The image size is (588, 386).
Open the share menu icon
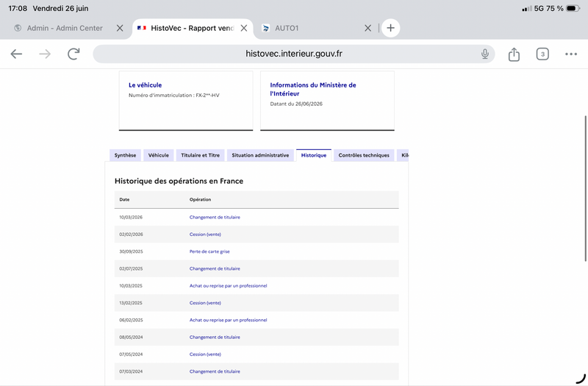coord(514,54)
